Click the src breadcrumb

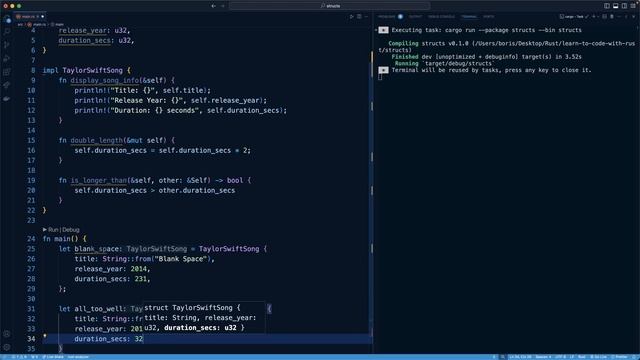click(20, 24)
